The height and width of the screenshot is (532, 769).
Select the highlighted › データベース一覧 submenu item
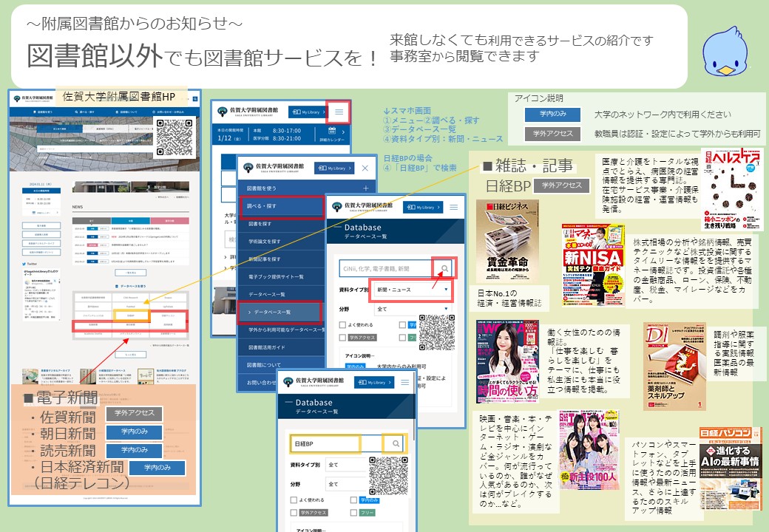[280, 312]
